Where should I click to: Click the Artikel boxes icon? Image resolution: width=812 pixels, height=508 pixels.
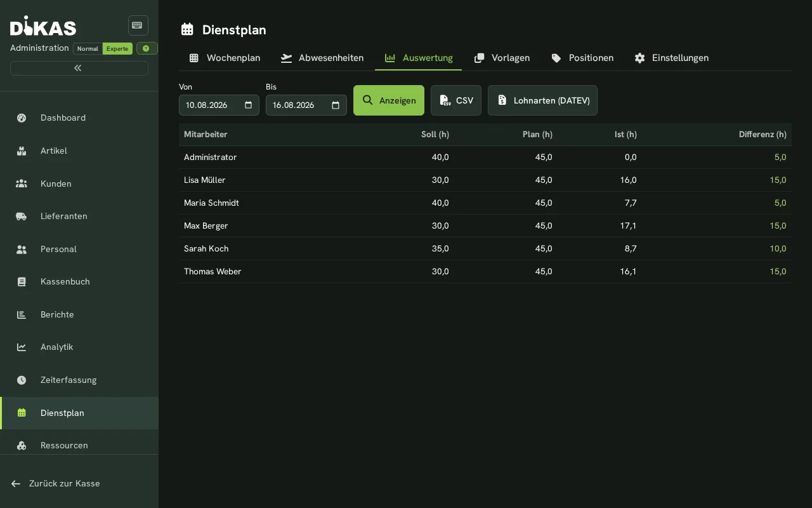click(22, 150)
